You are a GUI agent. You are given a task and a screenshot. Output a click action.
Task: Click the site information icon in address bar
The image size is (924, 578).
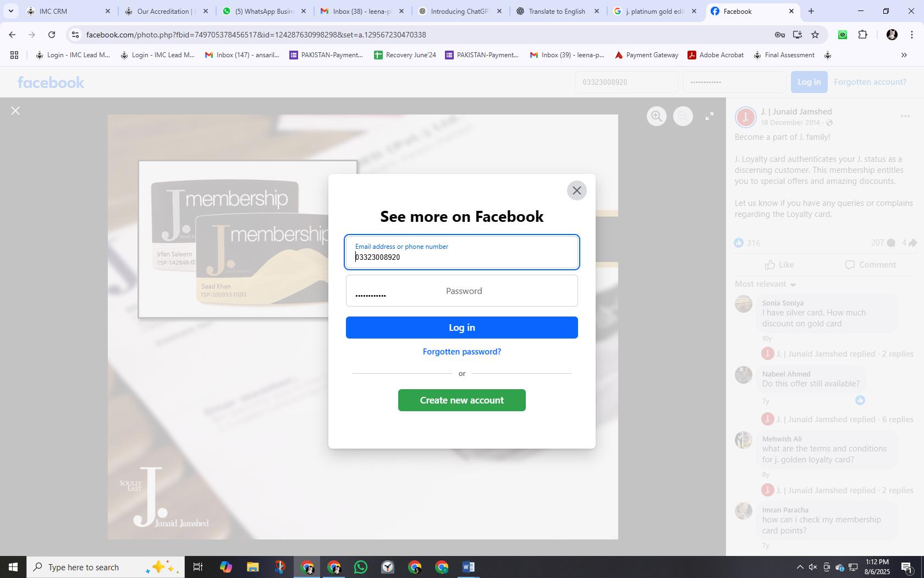coord(75,35)
